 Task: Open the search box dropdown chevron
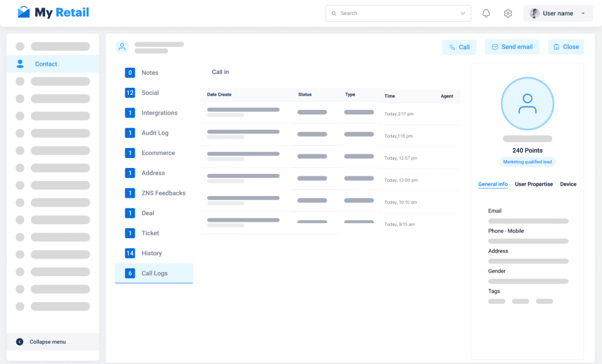pyautogui.click(x=463, y=13)
